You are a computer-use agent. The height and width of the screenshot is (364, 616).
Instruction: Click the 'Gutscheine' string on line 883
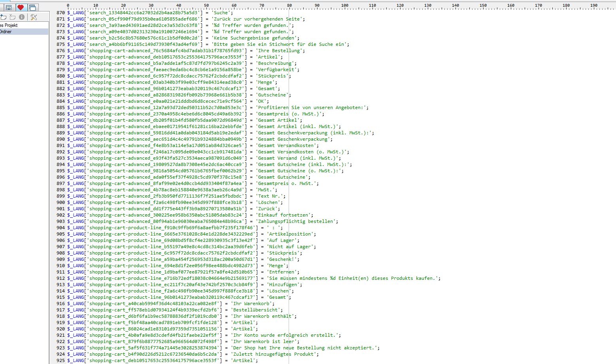[x=272, y=95]
